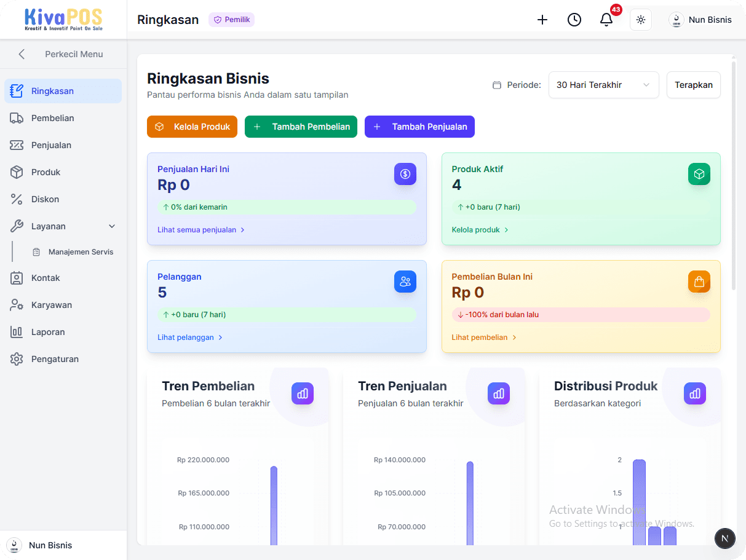
Task: Toggle the Penjualan Hari Ini dollar badge
Action: pyautogui.click(x=405, y=174)
